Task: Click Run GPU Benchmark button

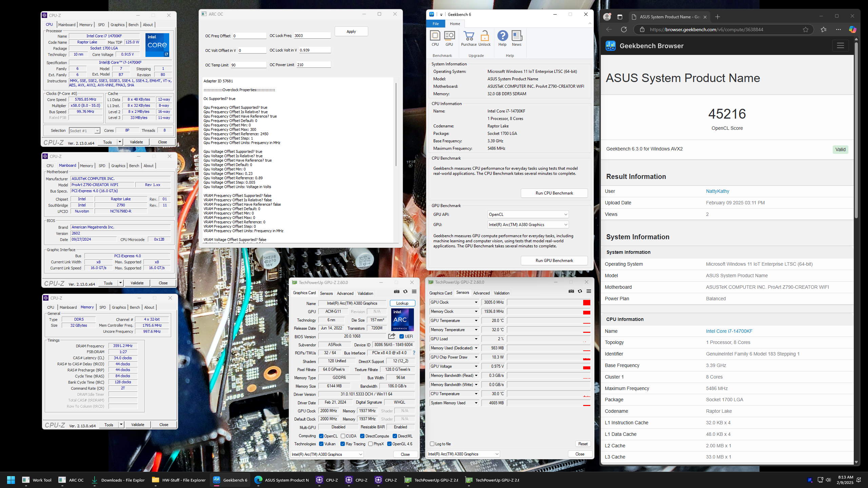Action: pyautogui.click(x=554, y=261)
